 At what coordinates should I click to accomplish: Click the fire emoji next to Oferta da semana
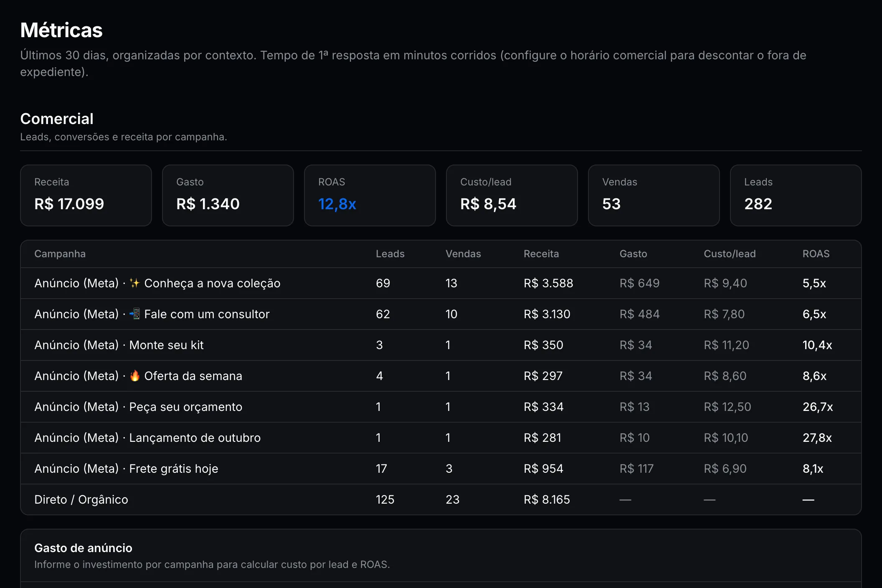click(134, 376)
